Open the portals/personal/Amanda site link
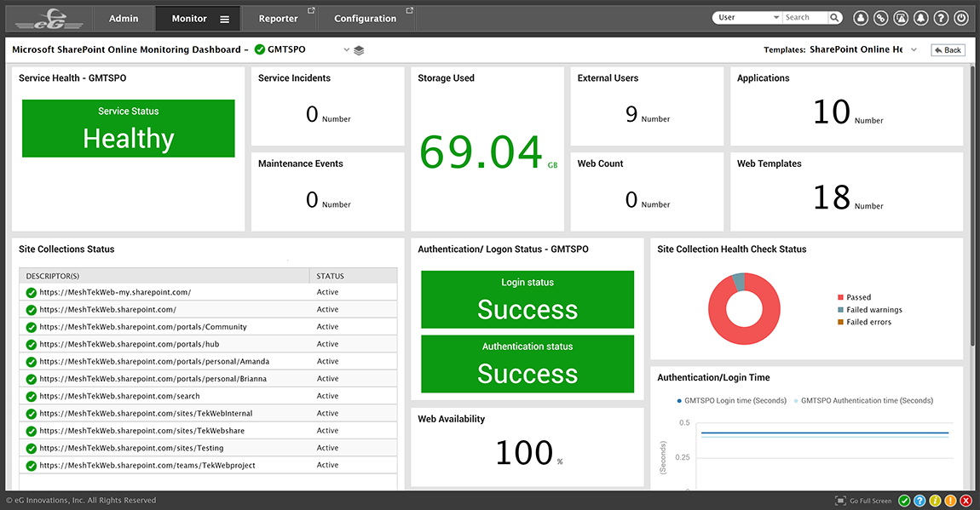 [154, 362]
